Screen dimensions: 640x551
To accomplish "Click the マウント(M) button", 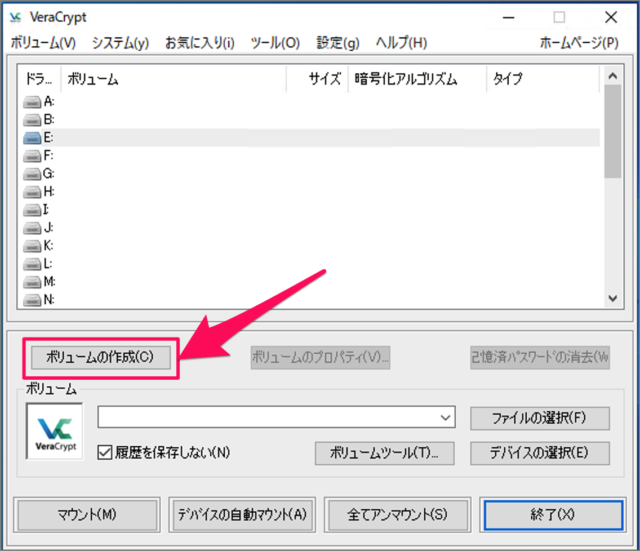I will [86, 514].
